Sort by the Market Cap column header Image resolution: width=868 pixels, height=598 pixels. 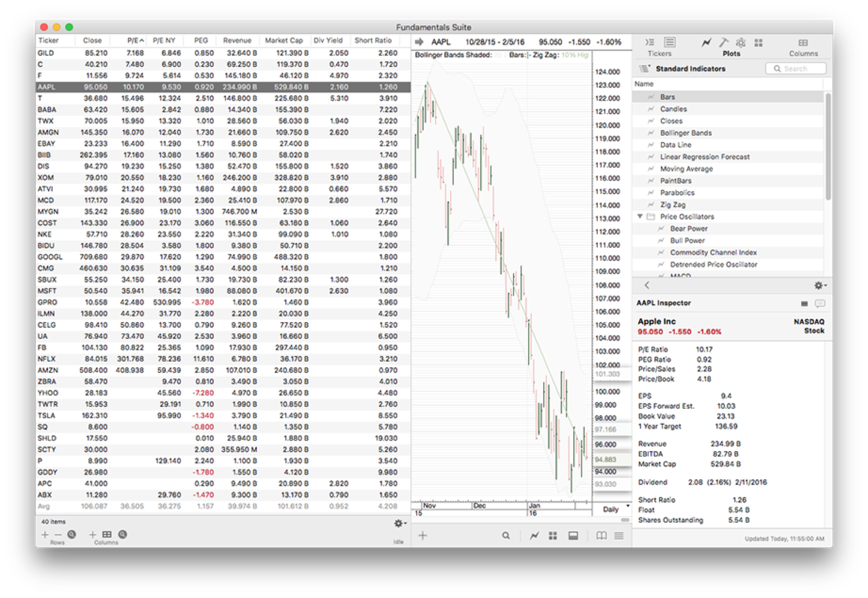284,40
